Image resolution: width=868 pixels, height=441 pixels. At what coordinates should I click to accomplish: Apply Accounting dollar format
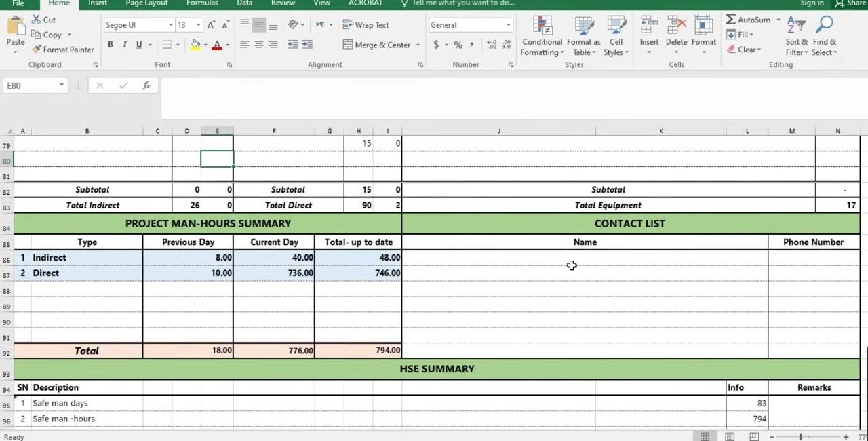436,45
